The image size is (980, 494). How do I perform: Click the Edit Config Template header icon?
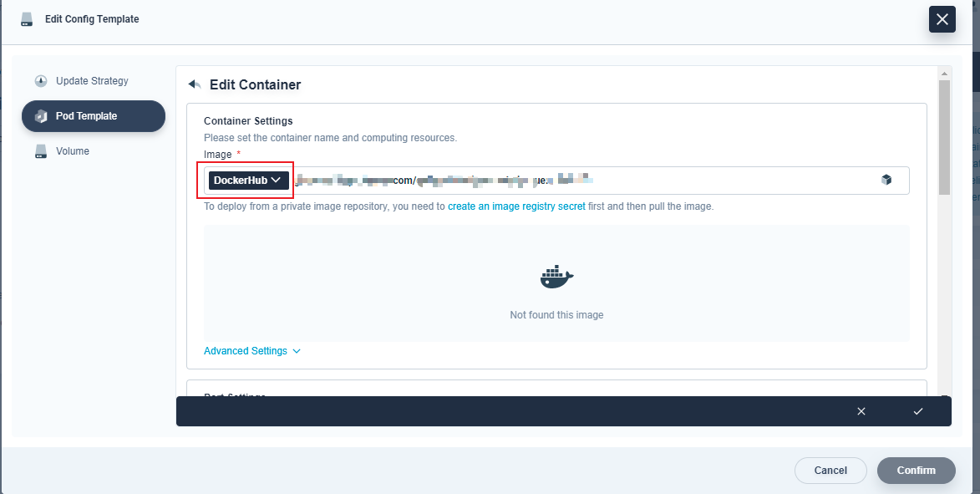26,18
